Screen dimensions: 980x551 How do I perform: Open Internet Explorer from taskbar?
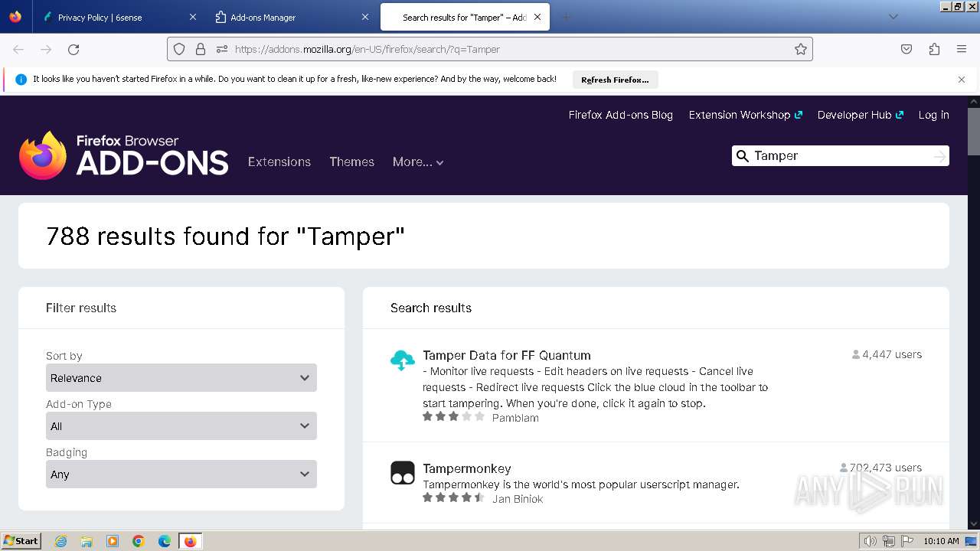click(x=60, y=541)
